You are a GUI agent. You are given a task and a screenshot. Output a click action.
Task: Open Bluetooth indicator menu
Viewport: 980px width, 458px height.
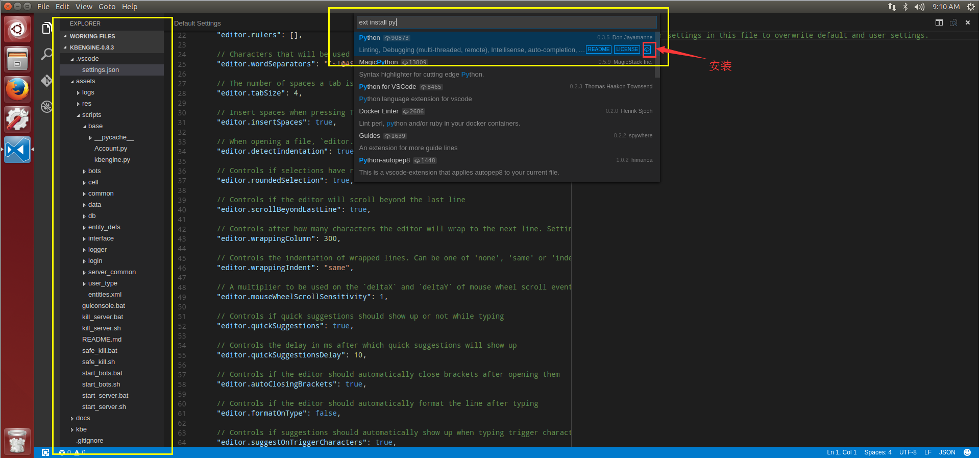coord(905,7)
